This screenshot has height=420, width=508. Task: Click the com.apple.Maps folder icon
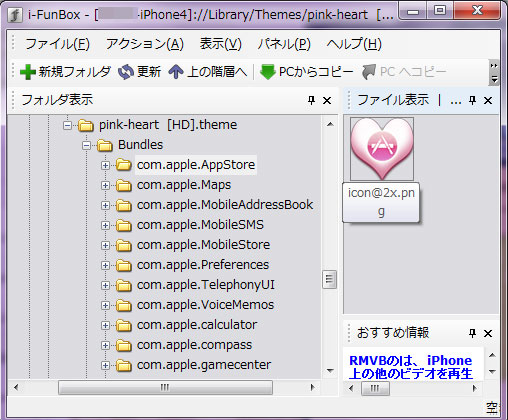[124, 185]
